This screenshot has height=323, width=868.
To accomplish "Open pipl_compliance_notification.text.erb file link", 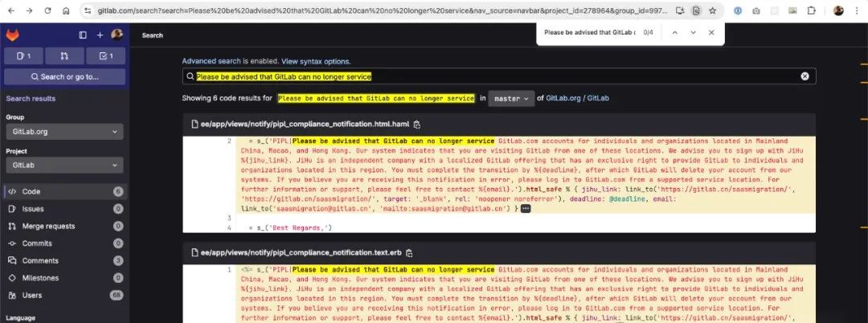I will point(301,253).
